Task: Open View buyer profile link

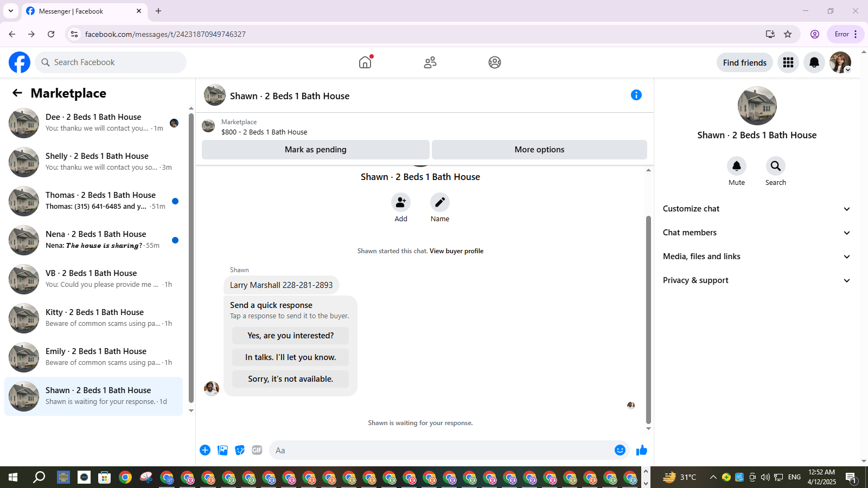Action: pos(456,251)
